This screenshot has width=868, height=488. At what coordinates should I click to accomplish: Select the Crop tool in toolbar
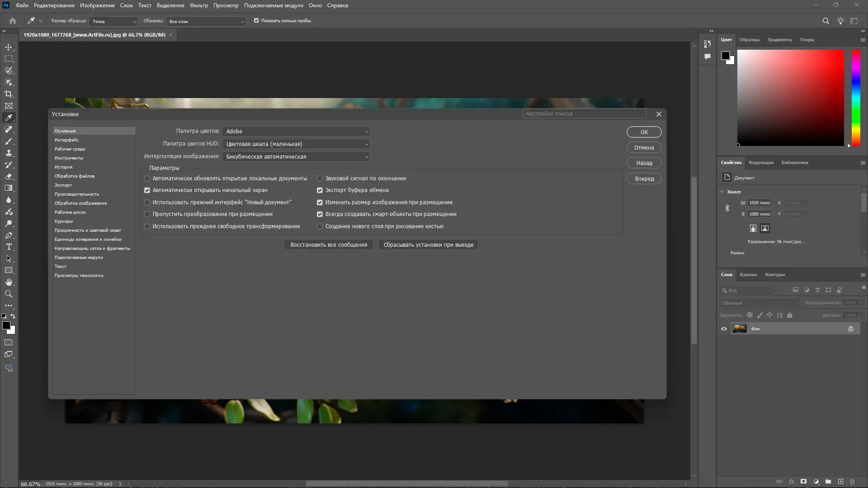click(x=9, y=94)
